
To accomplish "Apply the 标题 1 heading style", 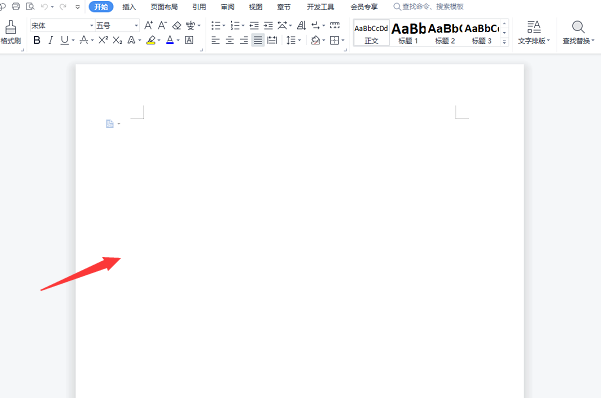I will coord(408,33).
